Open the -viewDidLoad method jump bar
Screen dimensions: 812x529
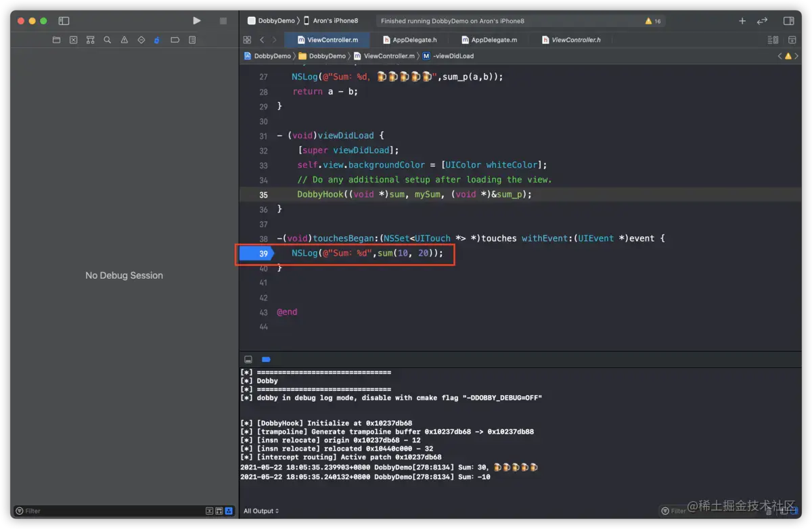453,56
